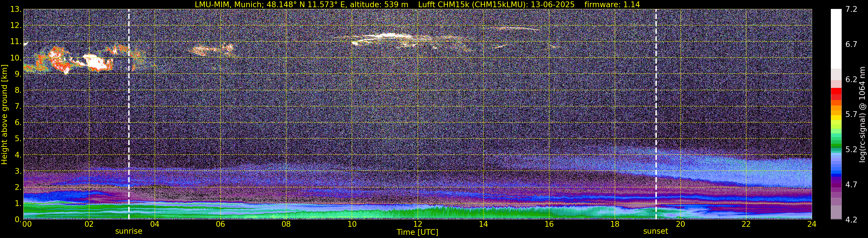Click the colorbar tick value "6.7"
The width and height of the screenshot is (868, 238).
(851, 44)
